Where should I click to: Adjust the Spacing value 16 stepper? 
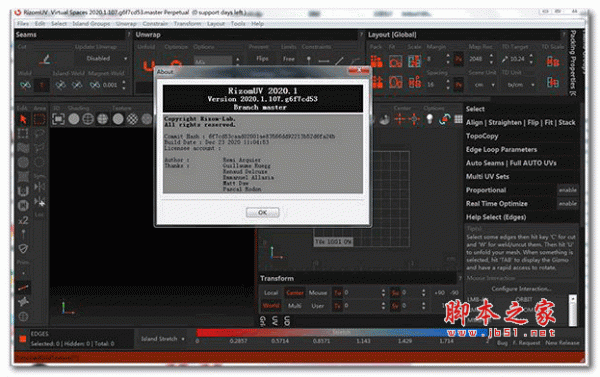pyautogui.click(x=448, y=85)
